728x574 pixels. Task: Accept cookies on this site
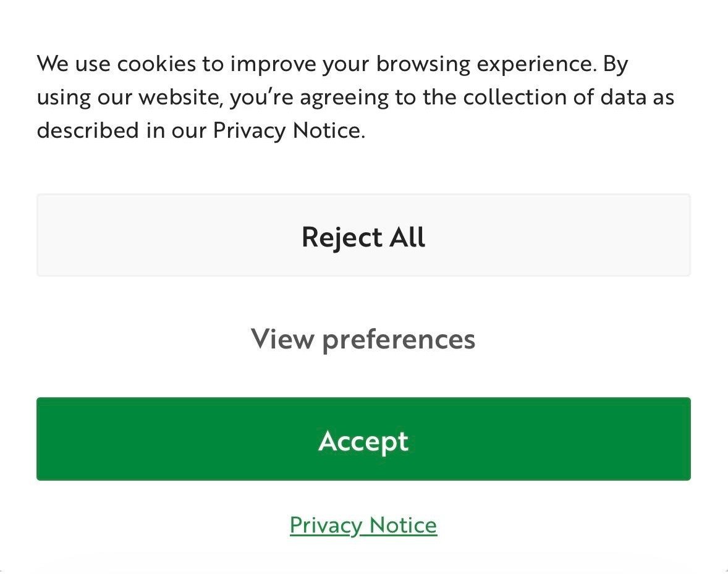363,439
